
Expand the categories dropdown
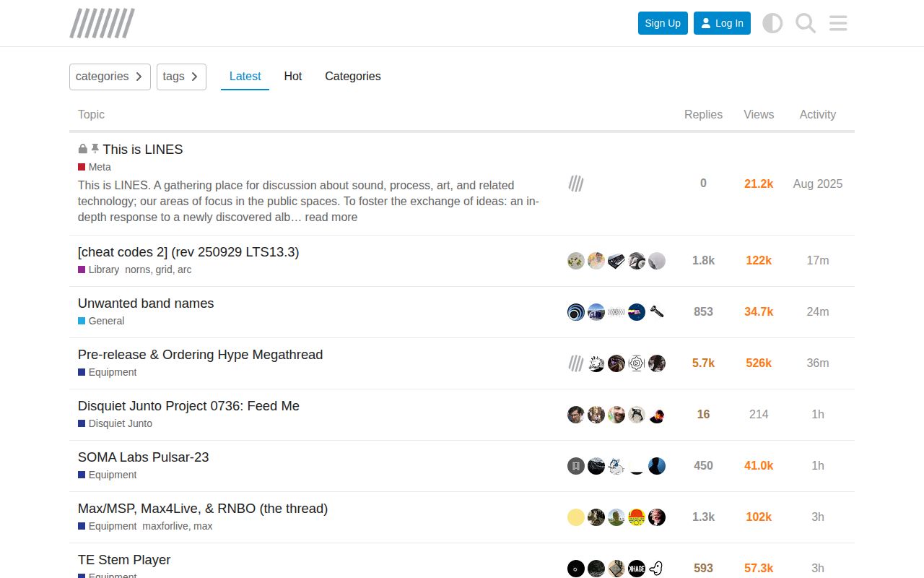[x=110, y=77]
